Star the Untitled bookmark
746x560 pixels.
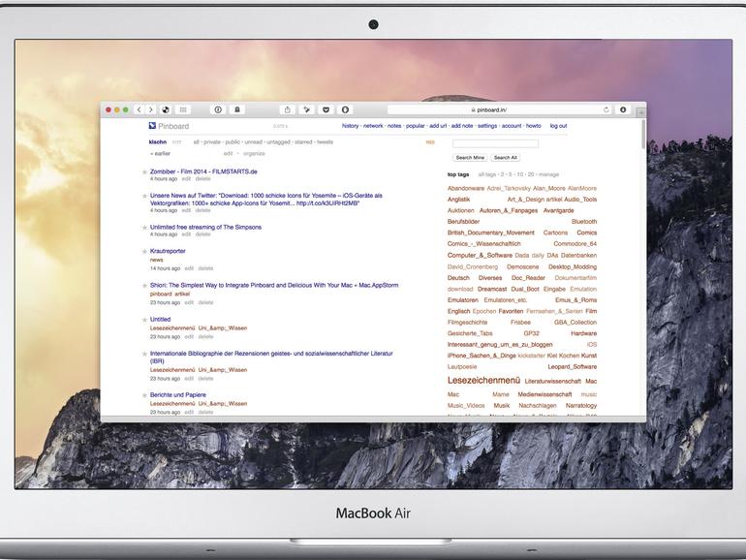point(144,320)
